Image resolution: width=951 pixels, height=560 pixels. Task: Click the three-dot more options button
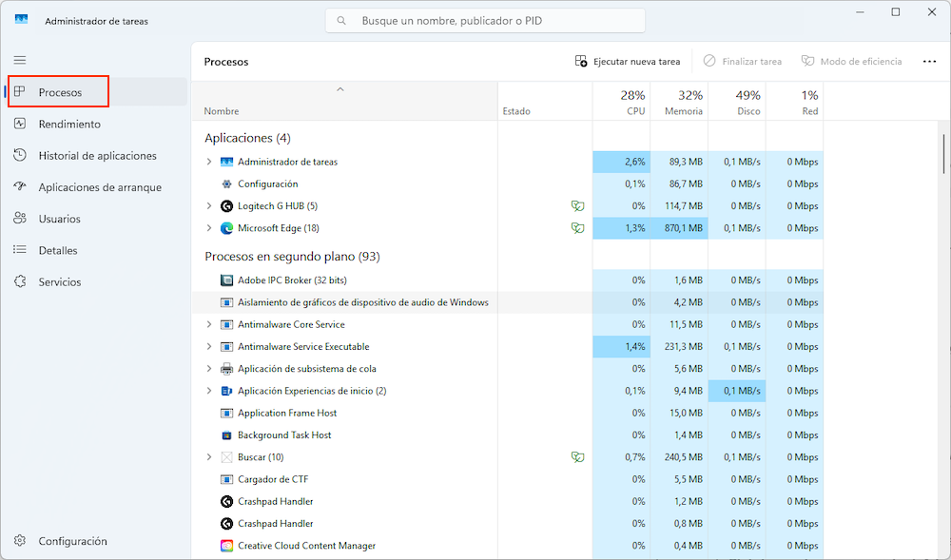(x=929, y=62)
